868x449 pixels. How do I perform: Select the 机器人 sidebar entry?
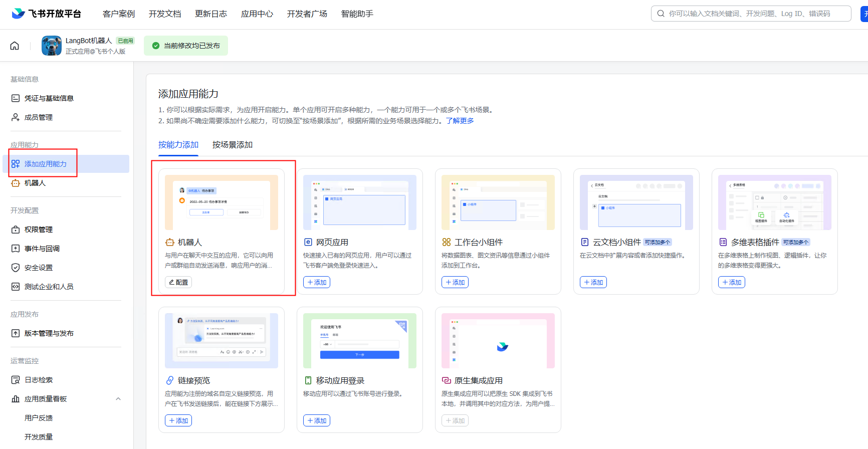coord(66,183)
